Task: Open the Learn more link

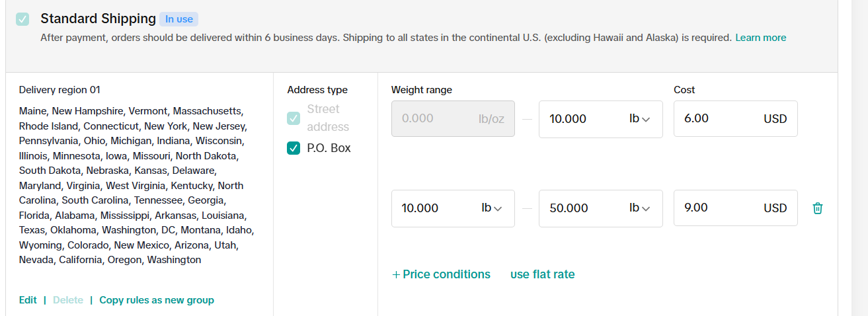Action: point(760,38)
